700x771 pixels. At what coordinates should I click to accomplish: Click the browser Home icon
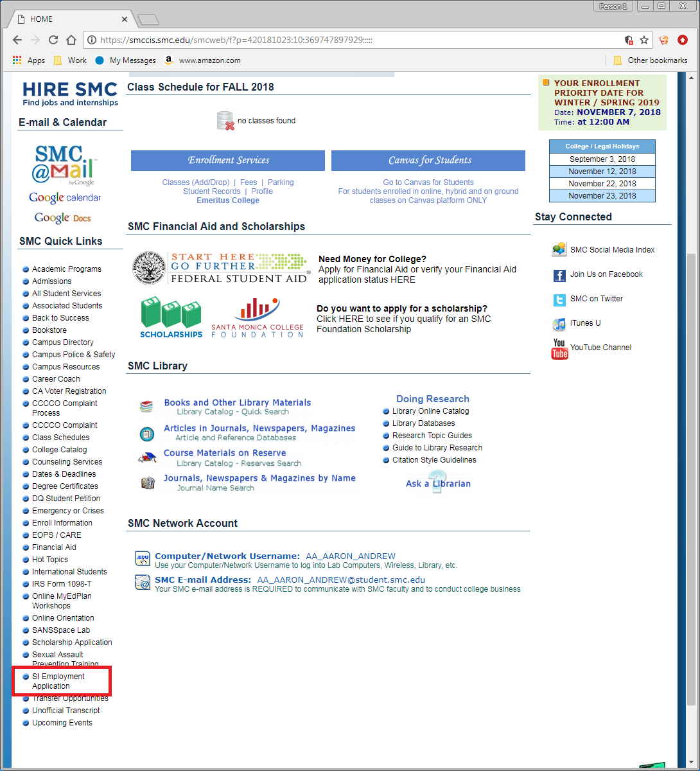click(x=71, y=40)
